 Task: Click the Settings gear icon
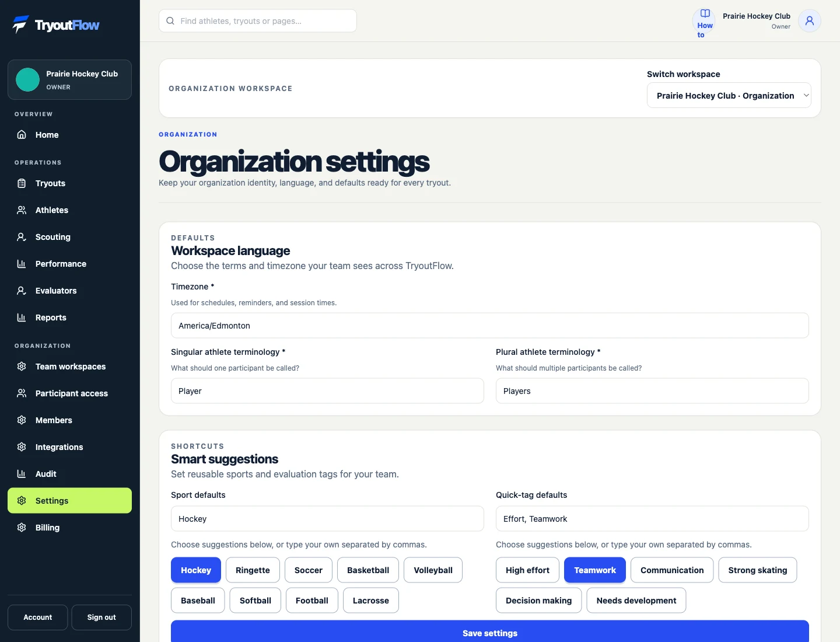[22, 501]
